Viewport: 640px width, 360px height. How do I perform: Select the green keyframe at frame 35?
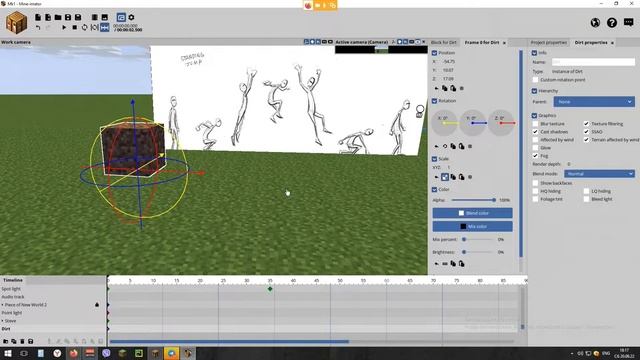270,289
